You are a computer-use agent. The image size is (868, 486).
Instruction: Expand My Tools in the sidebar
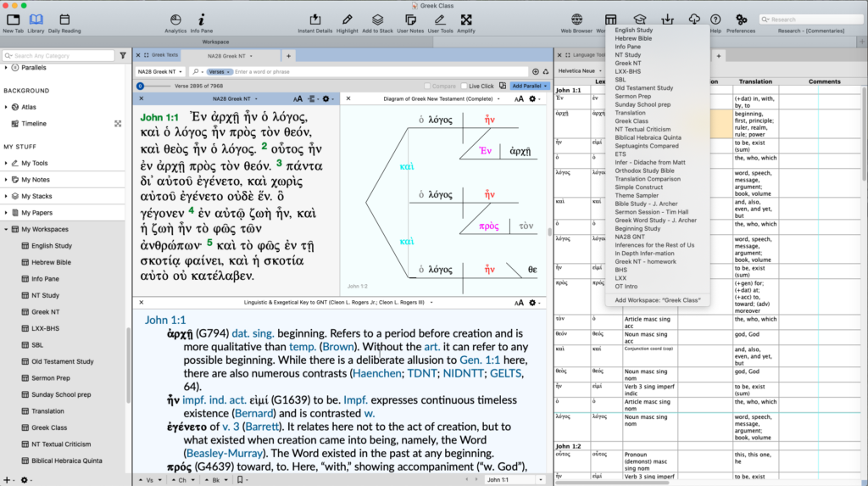[6, 163]
